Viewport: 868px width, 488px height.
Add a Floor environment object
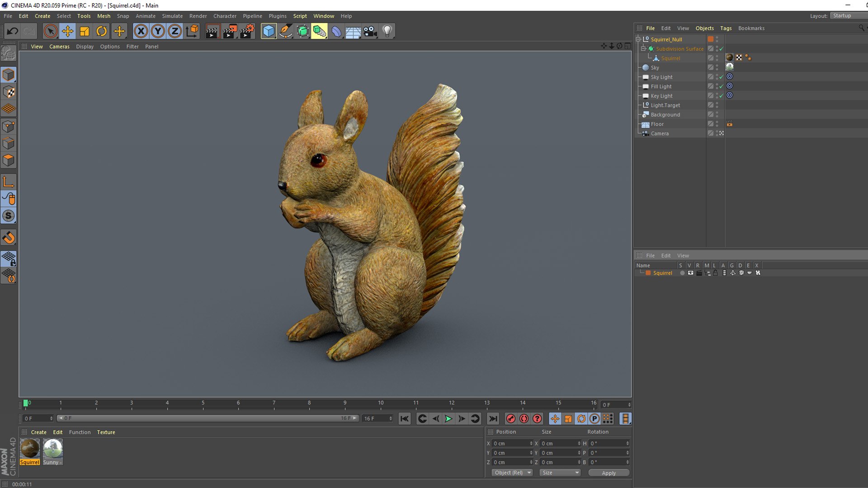tap(353, 31)
